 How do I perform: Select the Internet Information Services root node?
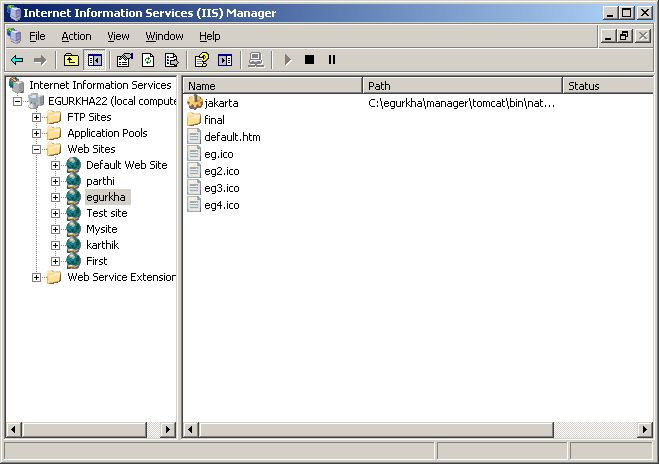pos(100,85)
